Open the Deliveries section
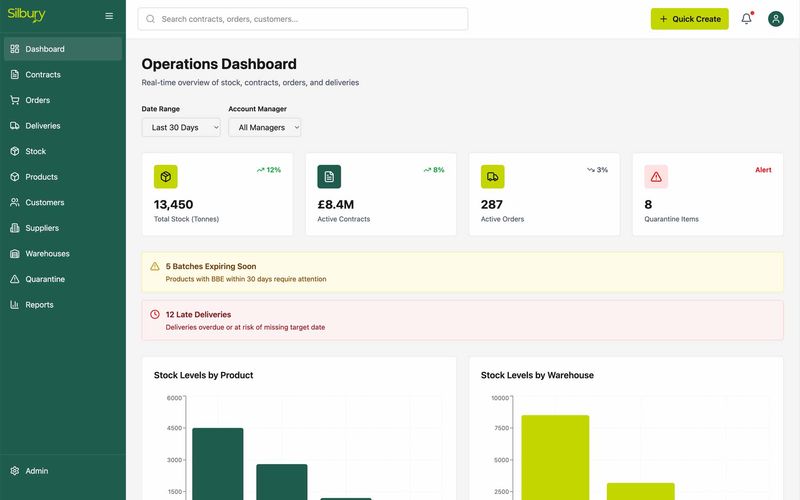 pos(63,126)
